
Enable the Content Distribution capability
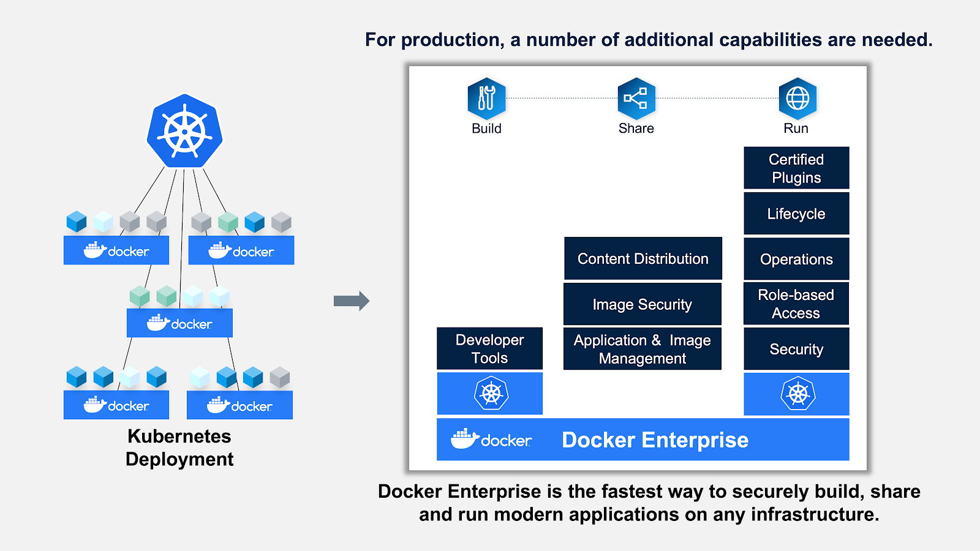point(642,258)
